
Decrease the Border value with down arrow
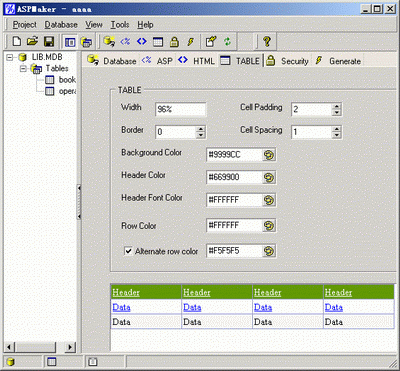point(200,135)
